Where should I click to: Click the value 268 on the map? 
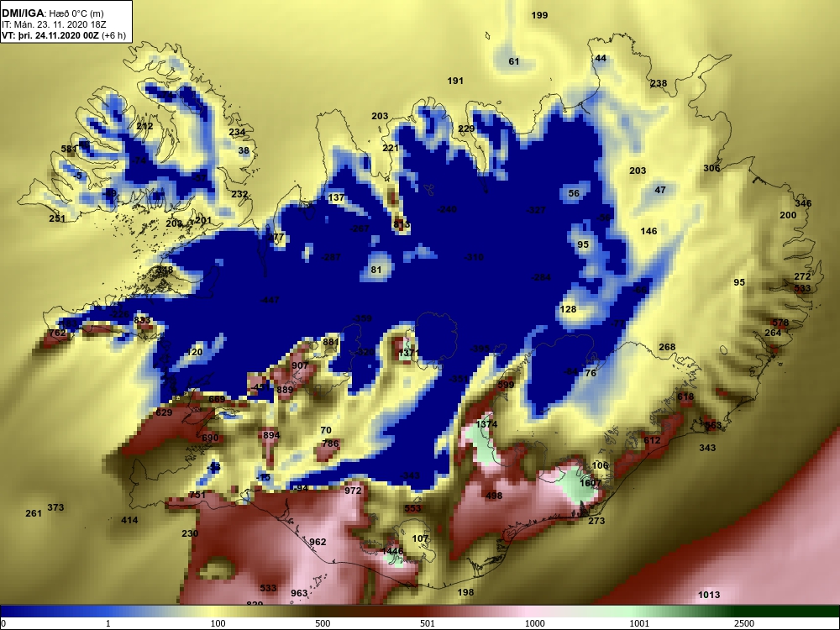coord(667,347)
